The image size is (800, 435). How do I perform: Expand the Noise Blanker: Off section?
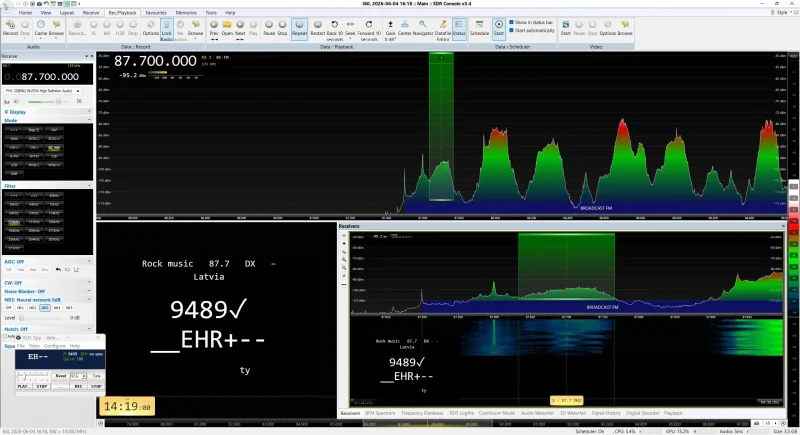(x=47, y=291)
